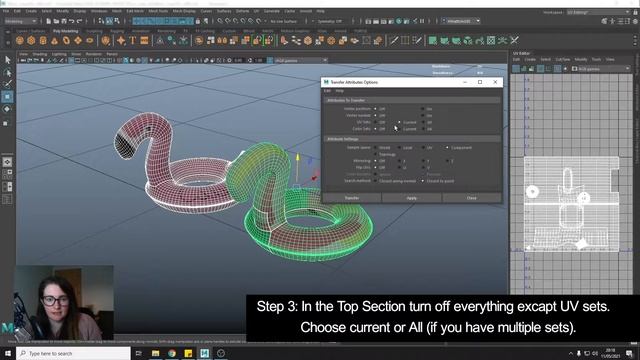This screenshot has width=640, height=360.
Task: Open the Modeling menu set dropdown
Action: pos(20,21)
